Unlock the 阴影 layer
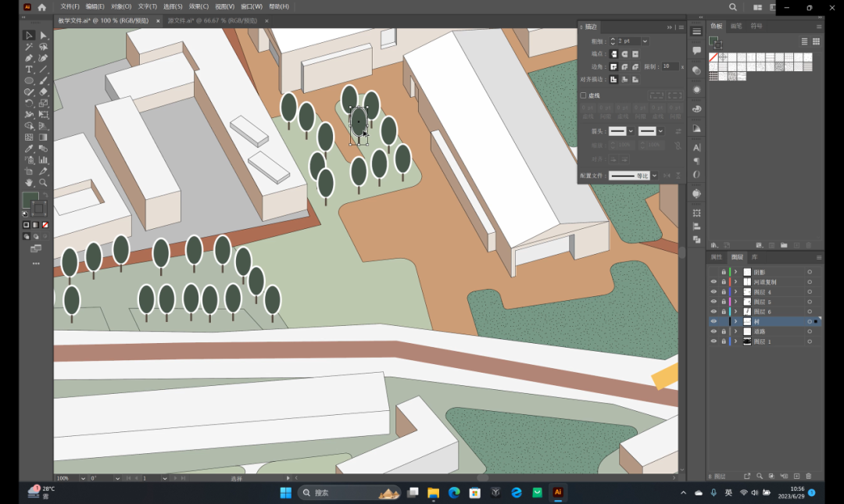The height and width of the screenshot is (504, 844). point(724,272)
